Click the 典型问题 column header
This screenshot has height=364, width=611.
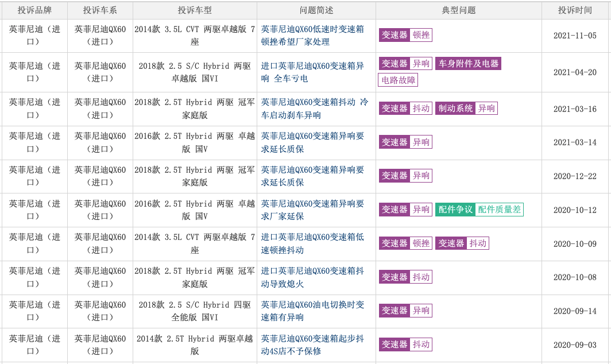pyautogui.click(x=459, y=10)
